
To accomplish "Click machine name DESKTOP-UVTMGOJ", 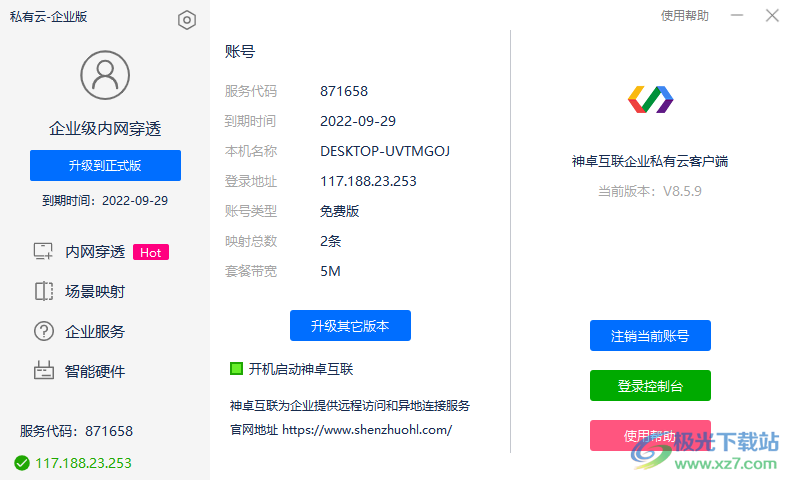I will pos(385,151).
